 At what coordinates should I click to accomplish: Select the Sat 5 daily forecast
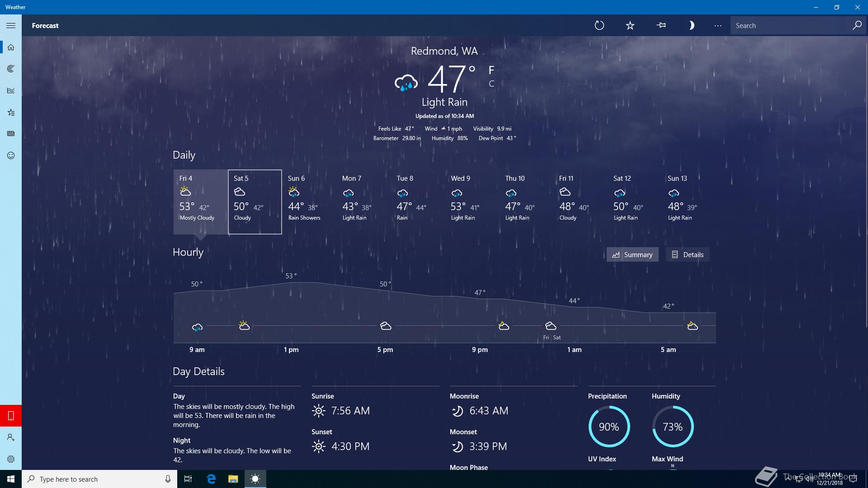pyautogui.click(x=255, y=202)
